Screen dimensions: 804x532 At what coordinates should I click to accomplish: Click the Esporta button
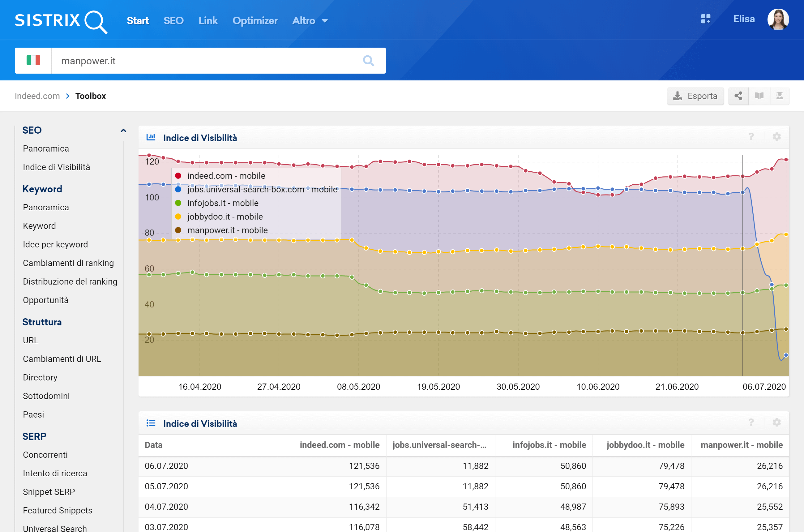coord(695,96)
